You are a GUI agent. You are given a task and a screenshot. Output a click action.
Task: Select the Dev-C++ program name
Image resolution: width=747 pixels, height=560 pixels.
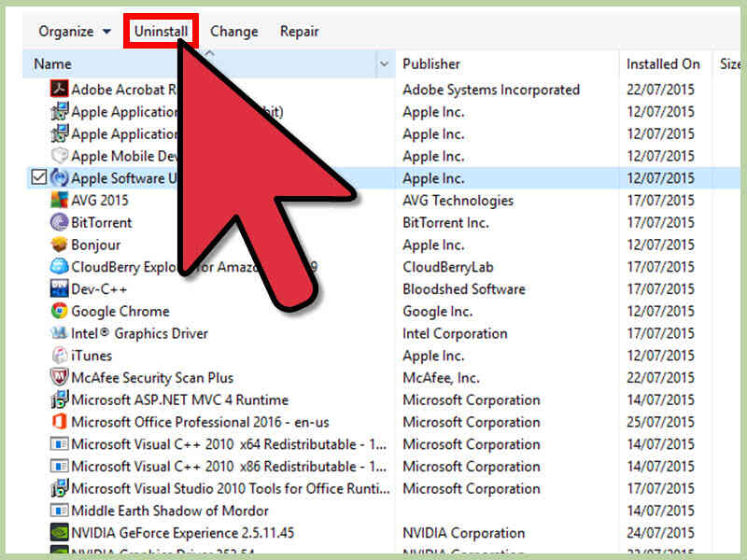point(99,289)
